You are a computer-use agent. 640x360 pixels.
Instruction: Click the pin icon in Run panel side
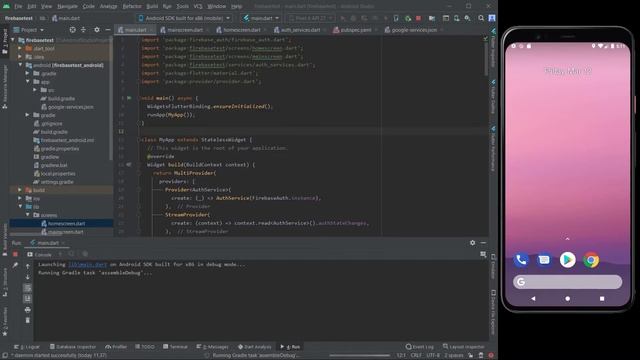(15, 266)
